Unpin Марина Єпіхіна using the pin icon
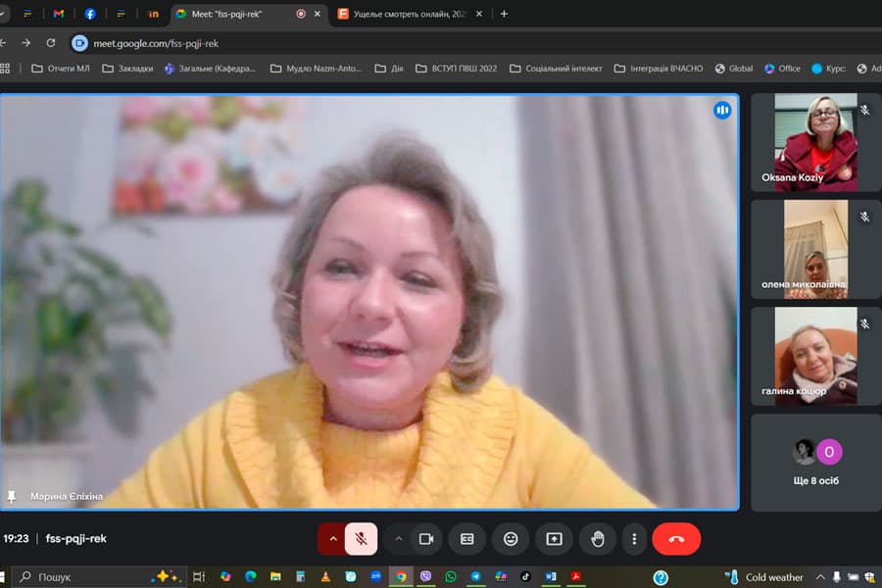 11,496
